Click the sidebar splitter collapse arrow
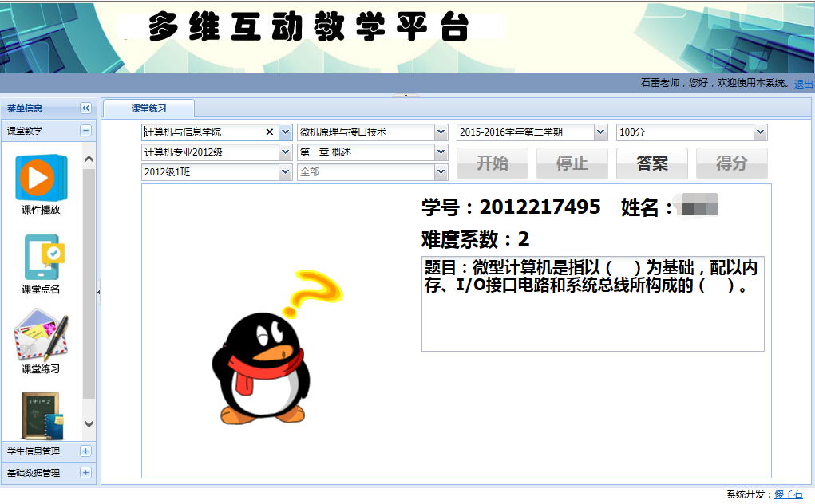The width and height of the screenshot is (815, 504). [x=98, y=292]
